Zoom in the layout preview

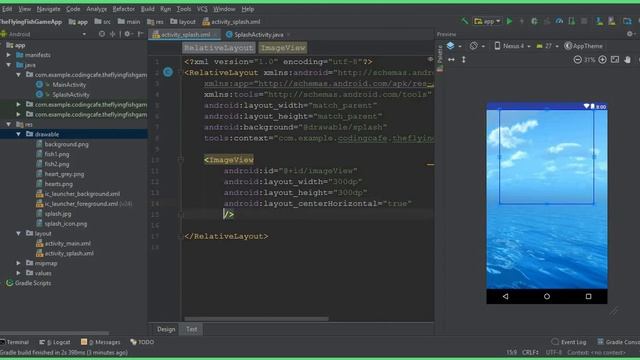tap(602, 60)
